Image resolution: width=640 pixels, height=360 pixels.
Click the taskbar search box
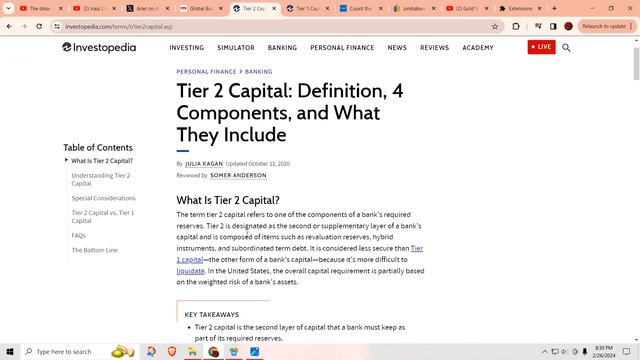(80, 351)
